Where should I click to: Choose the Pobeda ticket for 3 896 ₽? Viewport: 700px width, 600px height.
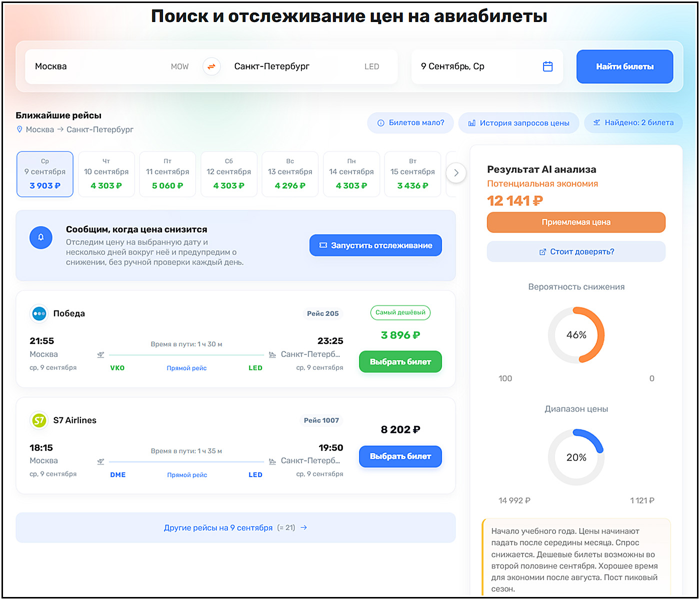400,362
